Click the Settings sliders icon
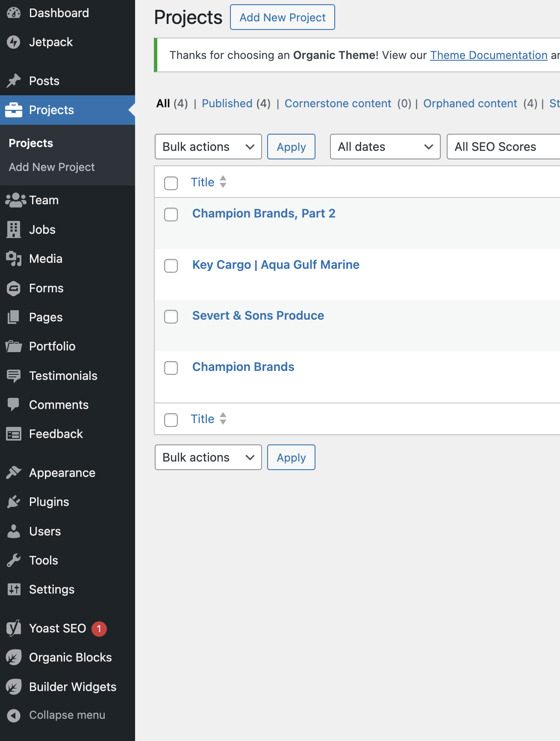 [x=14, y=589]
